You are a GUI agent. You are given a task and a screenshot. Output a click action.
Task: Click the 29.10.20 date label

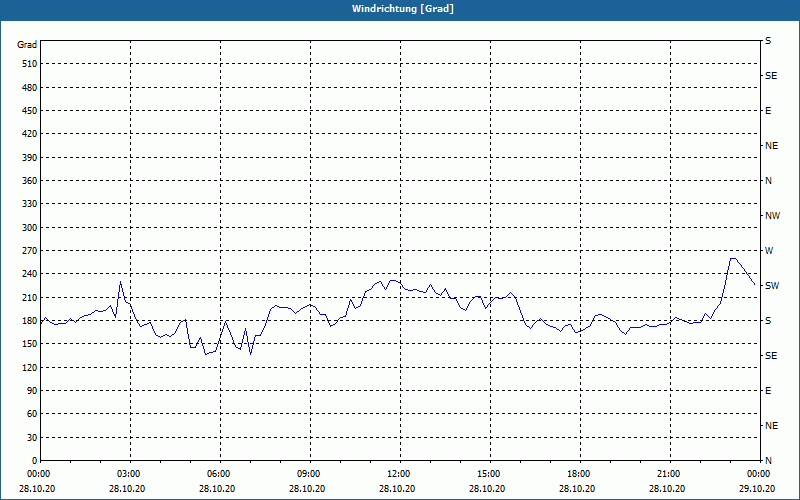point(757,488)
